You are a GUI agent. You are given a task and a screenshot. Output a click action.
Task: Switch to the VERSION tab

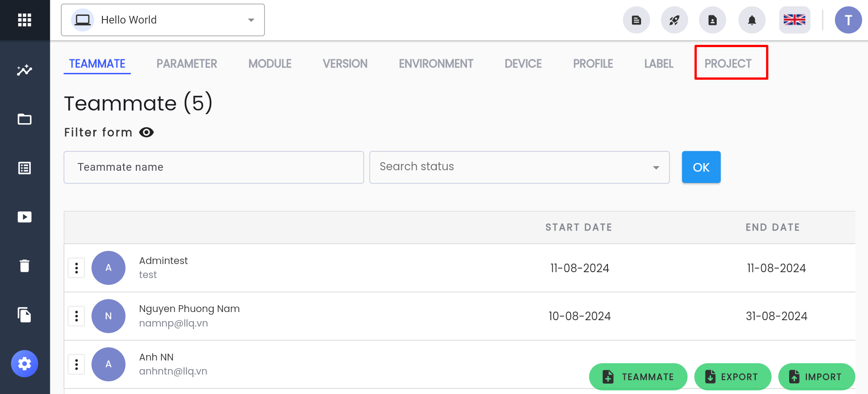click(x=345, y=64)
